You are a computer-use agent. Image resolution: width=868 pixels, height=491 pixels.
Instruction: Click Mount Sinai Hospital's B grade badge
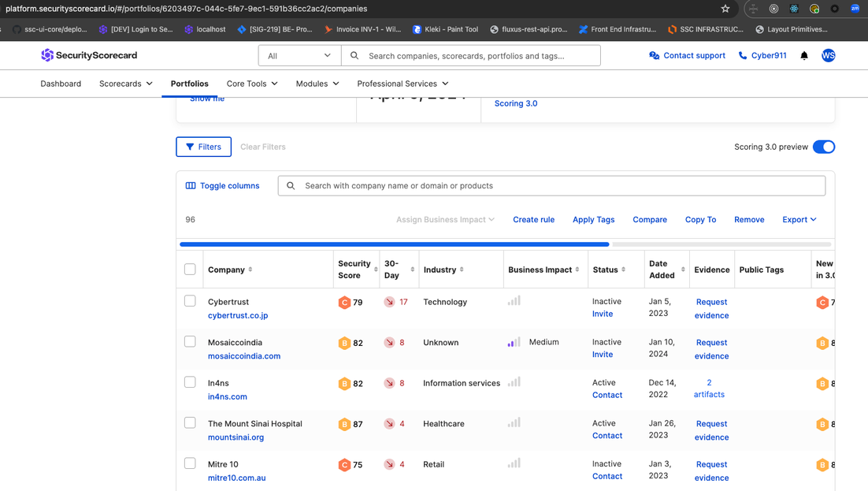click(x=344, y=424)
